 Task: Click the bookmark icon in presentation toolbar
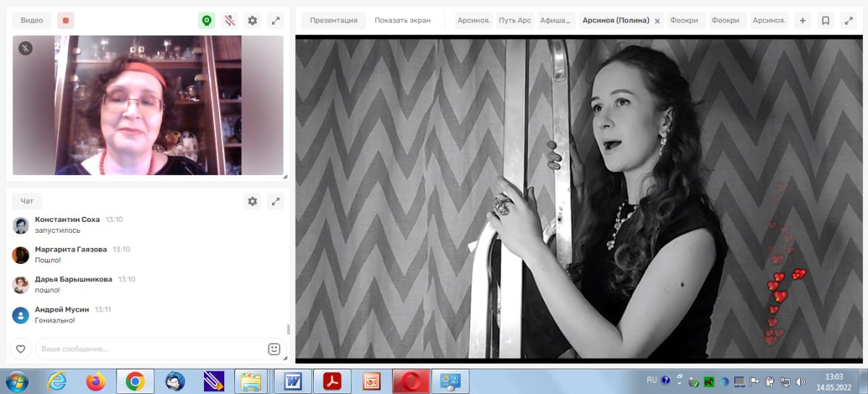[x=825, y=20]
